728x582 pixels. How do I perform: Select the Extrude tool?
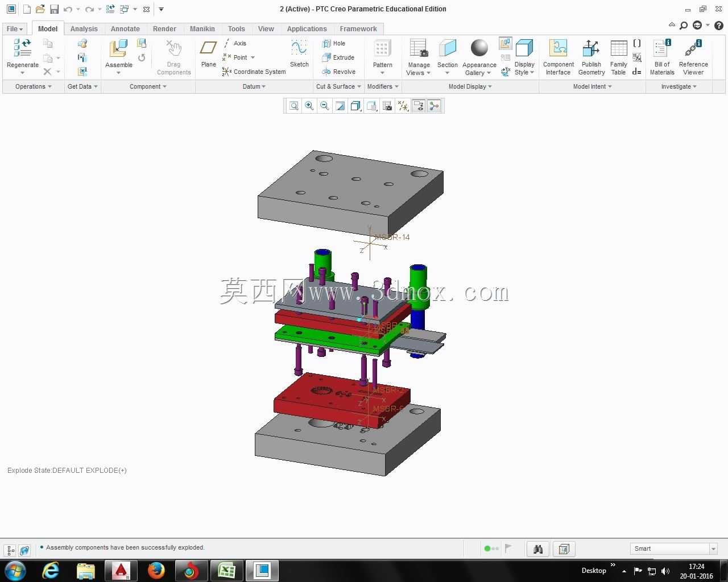[338, 57]
